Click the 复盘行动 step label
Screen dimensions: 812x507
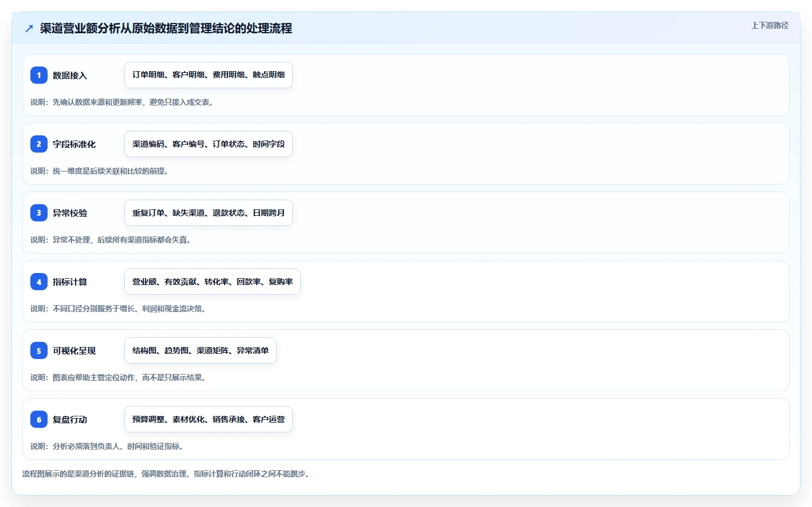tap(70, 419)
